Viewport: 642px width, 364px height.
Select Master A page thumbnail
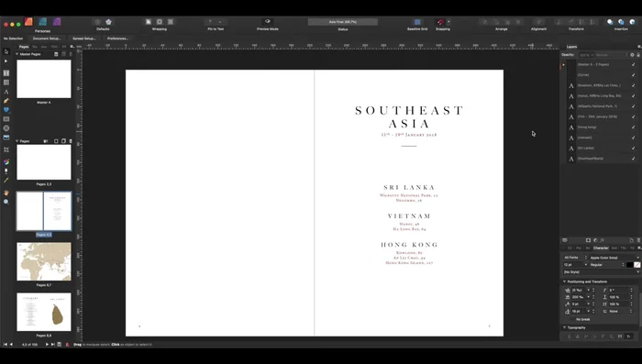tap(44, 79)
